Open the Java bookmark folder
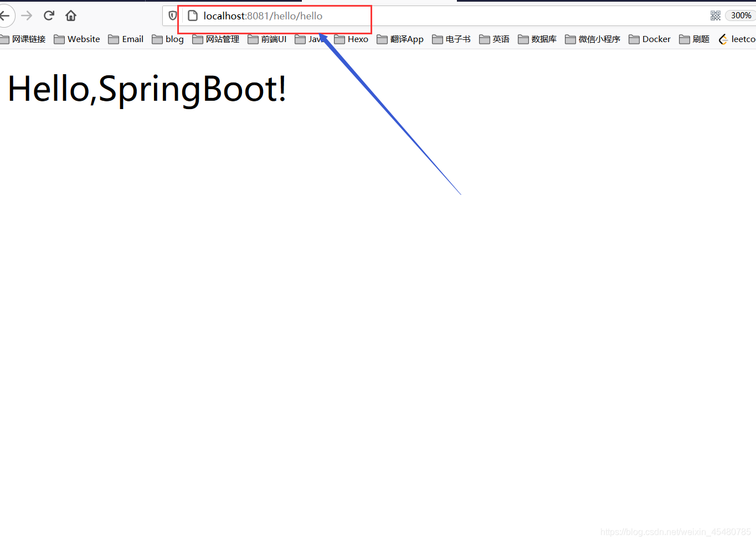This screenshot has width=756, height=542. coord(311,39)
